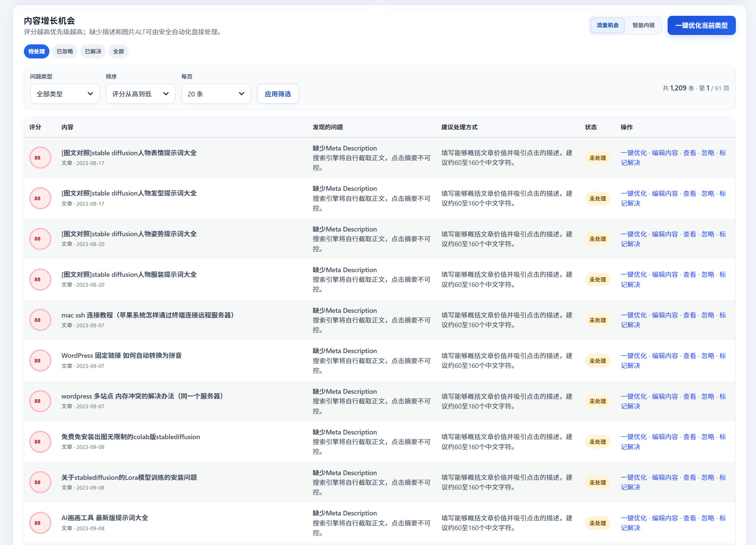Click 编辑内容 for 人物姿势提示词大全 row

665,234
